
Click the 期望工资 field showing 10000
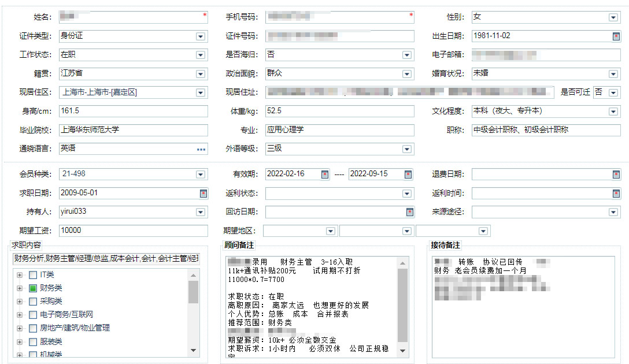point(133,231)
